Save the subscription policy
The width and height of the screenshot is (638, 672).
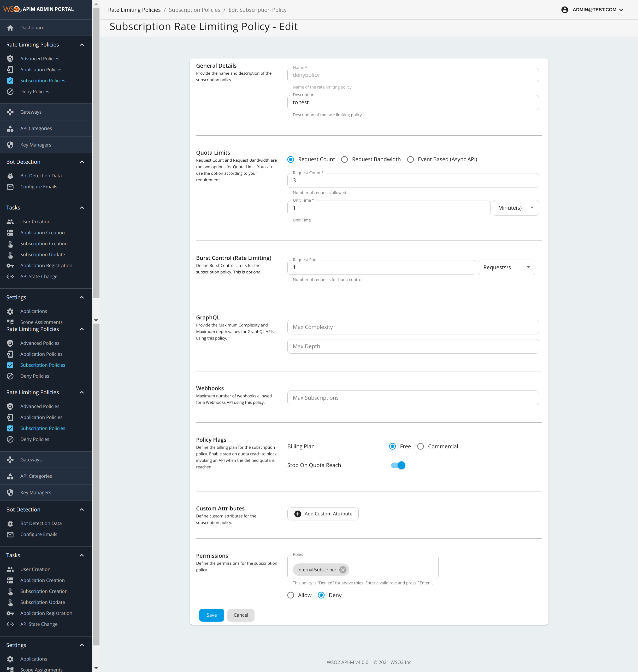(x=211, y=615)
